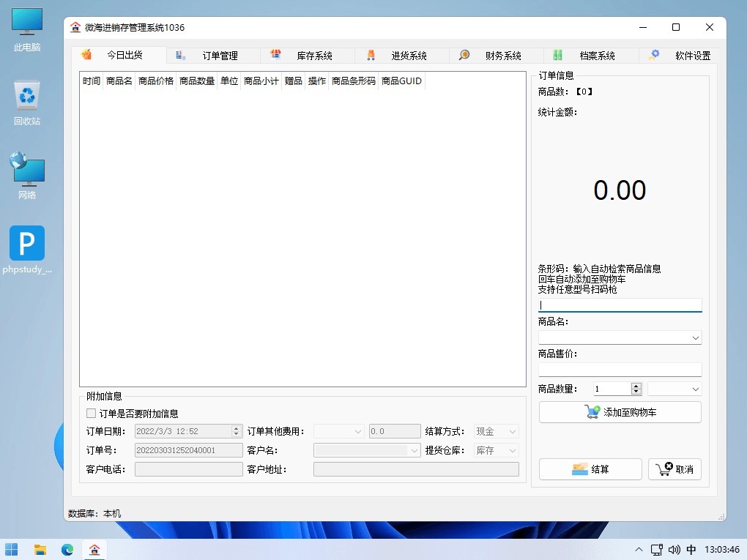Screen dimensions: 747x560
Task: Click the red 进货系统 icon
Action: pyautogui.click(x=371, y=54)
